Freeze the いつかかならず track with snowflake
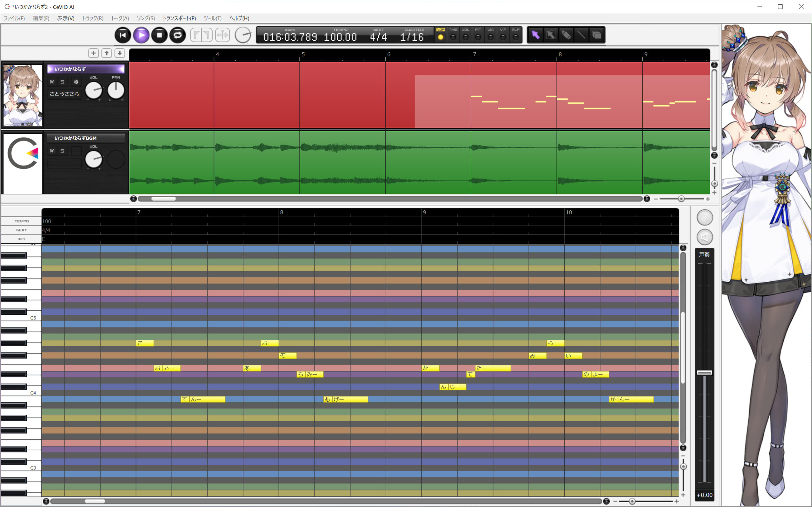The height and width of the screenshot is (507, 812). click(76, 82)
